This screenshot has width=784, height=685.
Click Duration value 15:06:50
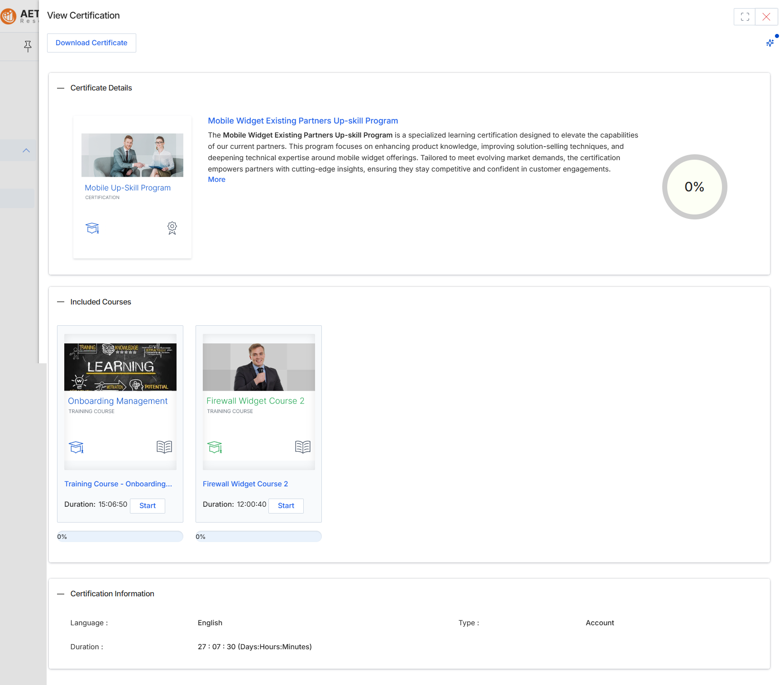[x=113, y=504]
